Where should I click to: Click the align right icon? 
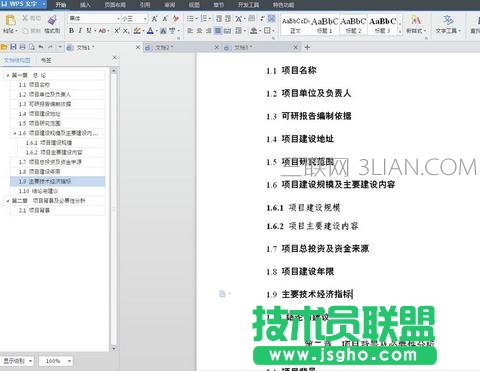click(208, 31)
